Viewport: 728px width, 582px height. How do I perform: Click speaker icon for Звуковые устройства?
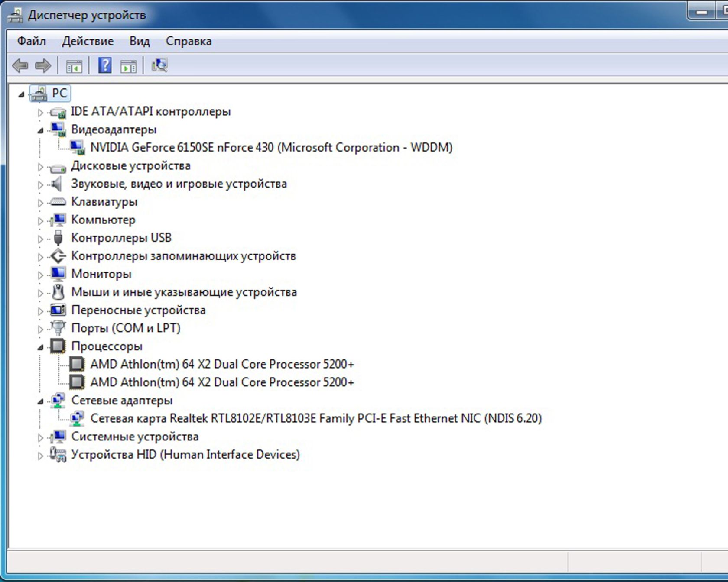point(57,184)
